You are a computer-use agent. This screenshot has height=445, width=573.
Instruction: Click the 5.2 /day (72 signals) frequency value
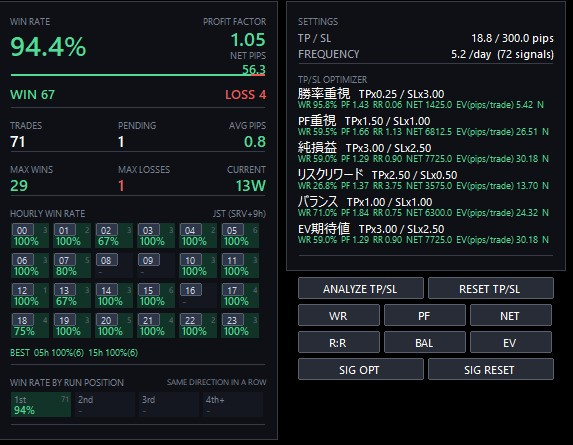pos(502,54)
